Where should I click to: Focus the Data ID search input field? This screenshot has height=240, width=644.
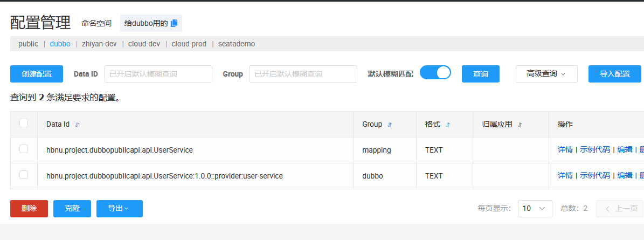[x=158, y=74]
